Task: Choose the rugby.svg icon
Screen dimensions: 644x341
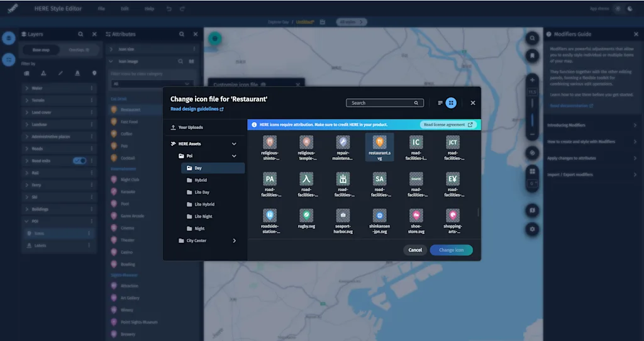Action: [306, 215]
